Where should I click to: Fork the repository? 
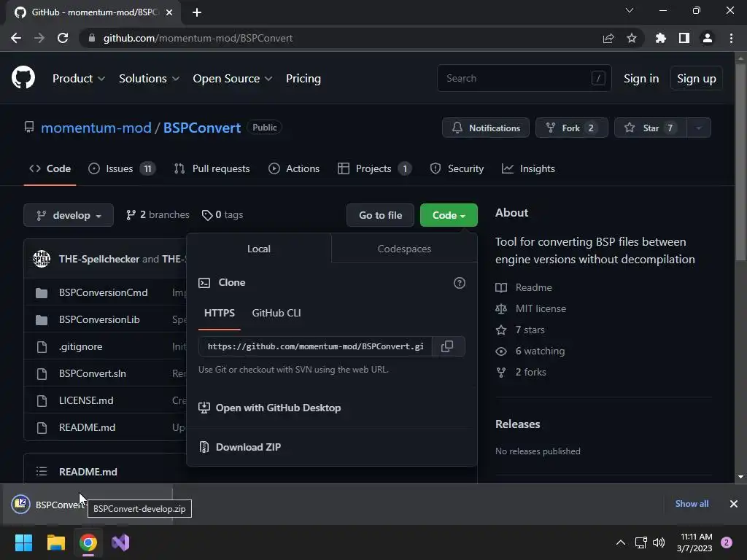[x=572, y=128]
